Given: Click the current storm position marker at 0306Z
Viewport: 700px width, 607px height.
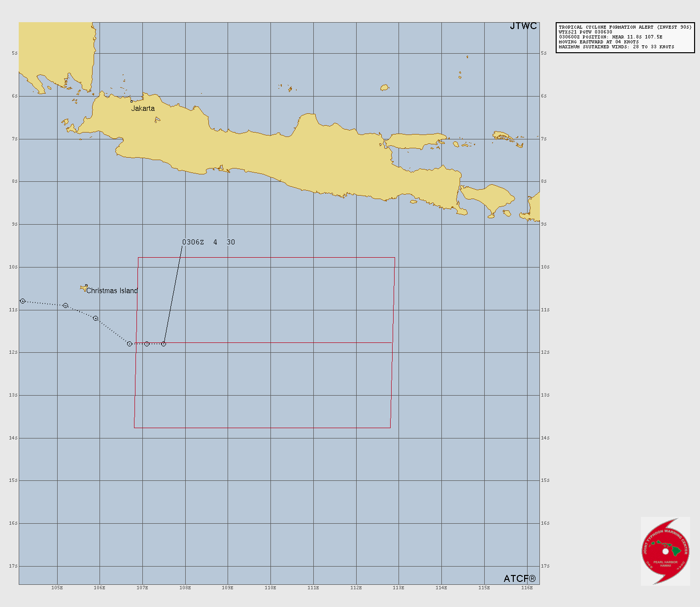Looking at the screenshot, I should click(x=164, y=344).
